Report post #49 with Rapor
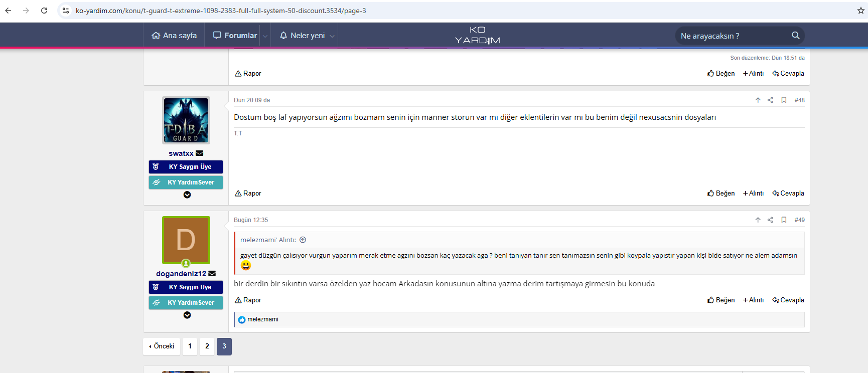The width and height of the screenshot is (868, 373). tap(248, 300)
